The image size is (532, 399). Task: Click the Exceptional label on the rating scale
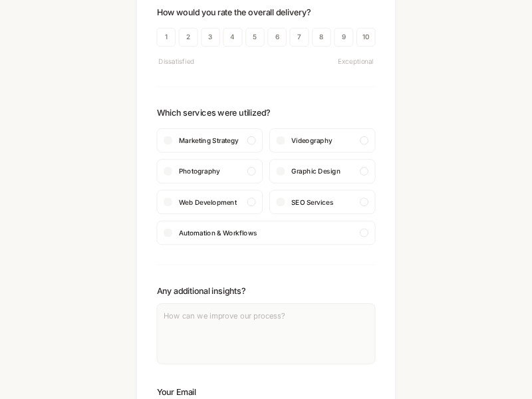(x=356, y=61)
